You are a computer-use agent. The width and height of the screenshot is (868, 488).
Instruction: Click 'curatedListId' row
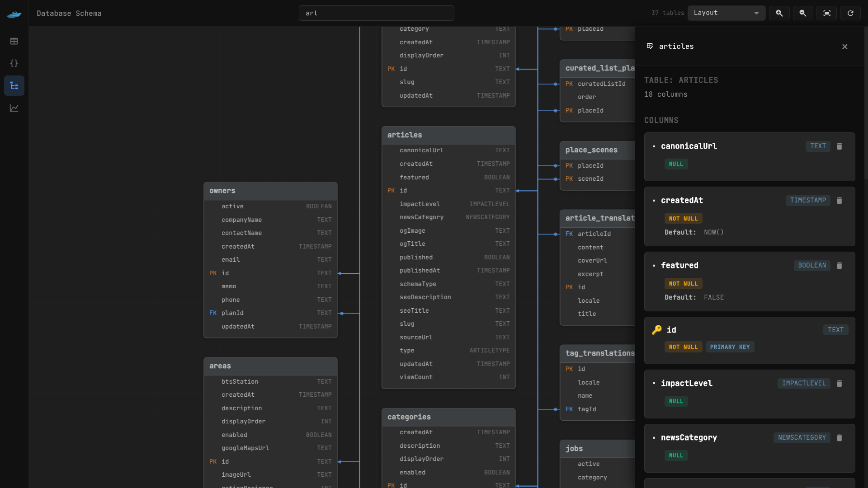597,84
